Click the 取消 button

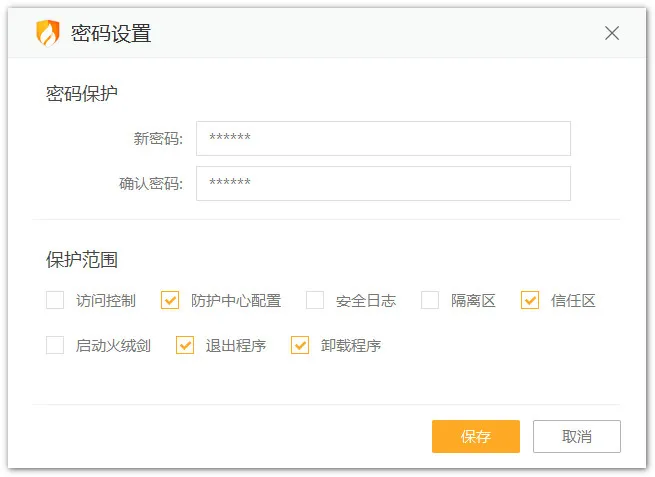tap(577, 436)
